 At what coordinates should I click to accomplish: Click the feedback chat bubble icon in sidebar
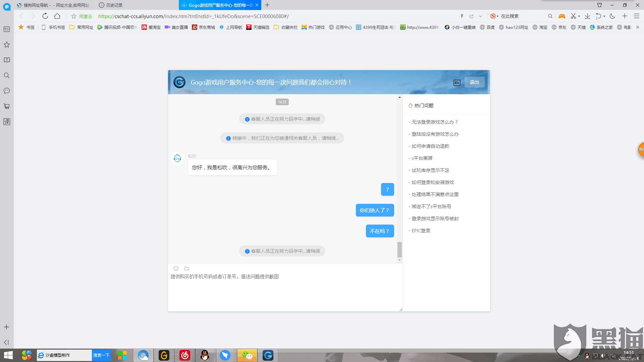pyautogui.click(x=6, y=90)
